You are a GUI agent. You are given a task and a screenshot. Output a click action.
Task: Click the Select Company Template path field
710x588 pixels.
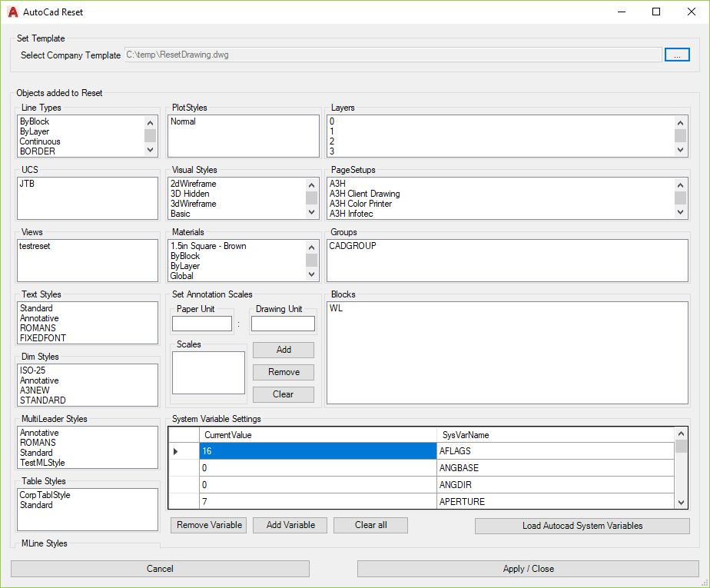point(392,55)
